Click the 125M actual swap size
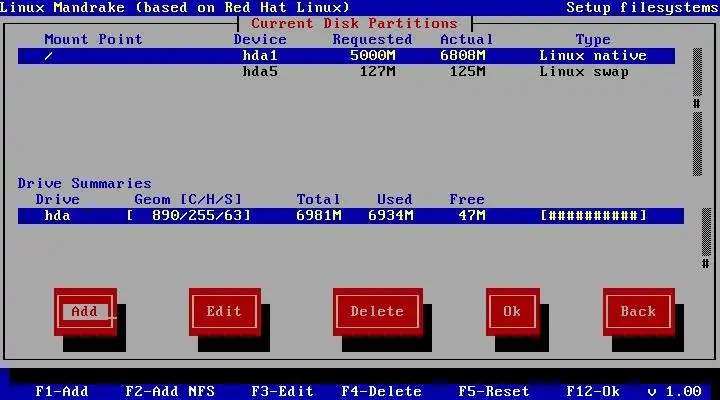The height and width of the screenshot is (400, 720). [467, 72]
